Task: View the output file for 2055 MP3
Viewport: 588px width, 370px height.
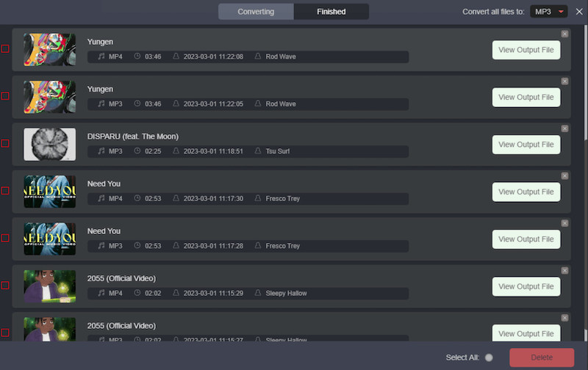Action: 526,333
